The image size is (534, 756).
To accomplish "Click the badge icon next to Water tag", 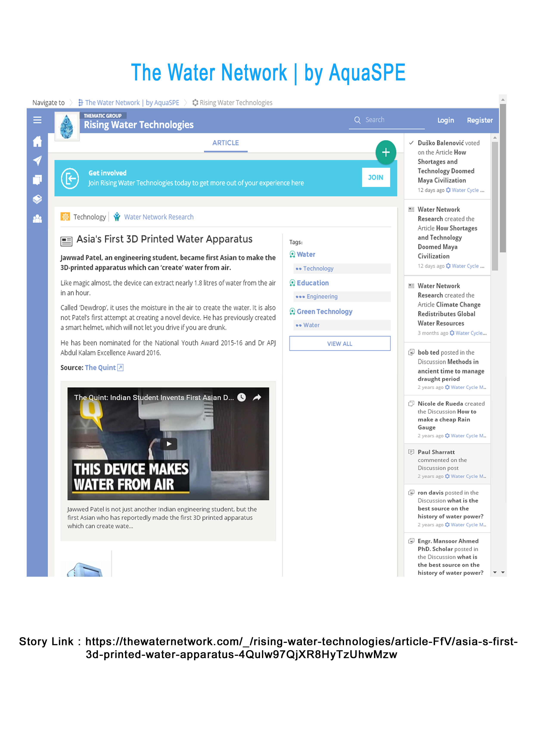I will click(x=292, y=254).
